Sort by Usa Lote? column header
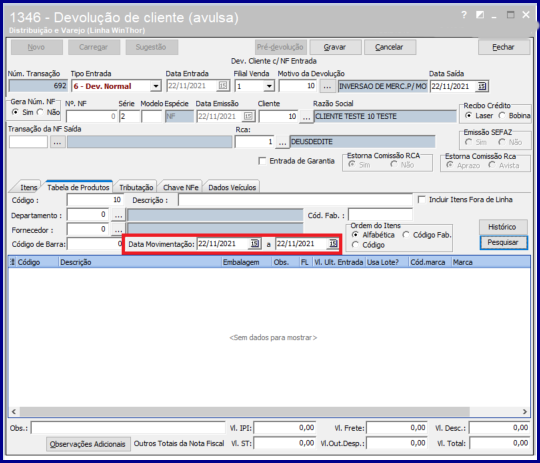This screenshot has width=540, height=463. [x=386, y=262]
